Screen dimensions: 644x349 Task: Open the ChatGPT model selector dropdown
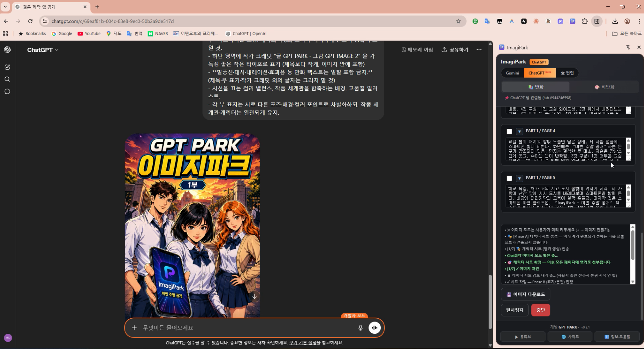click(x=43, y=50)
